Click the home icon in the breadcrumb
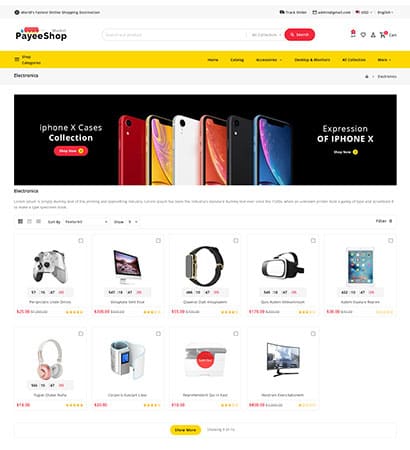Viewport: 410px width, 450px height. pyautogui.click(x=367, y=76)
